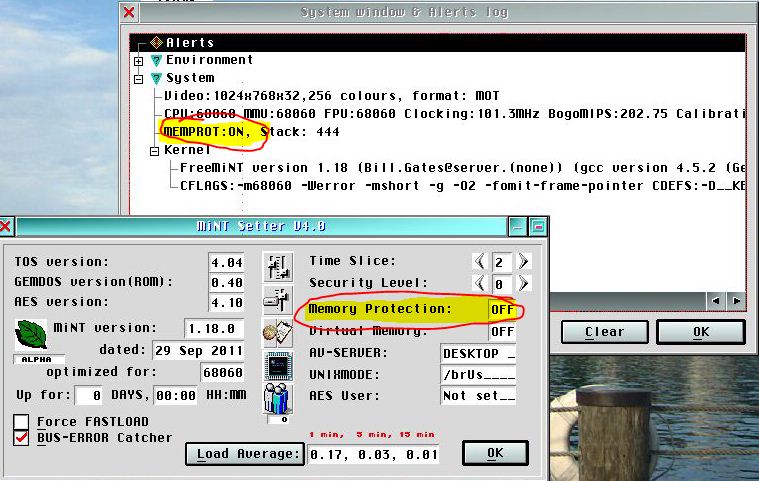Click the AV-SERVER DESKTOP input field
This screenshot has height=481, width=759.
pos(478,353)
